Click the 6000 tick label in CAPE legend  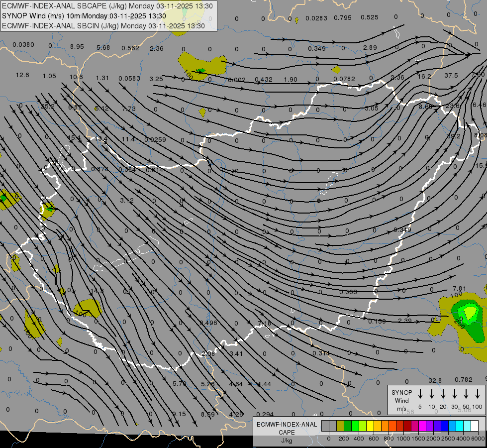[x=479, y=439]
